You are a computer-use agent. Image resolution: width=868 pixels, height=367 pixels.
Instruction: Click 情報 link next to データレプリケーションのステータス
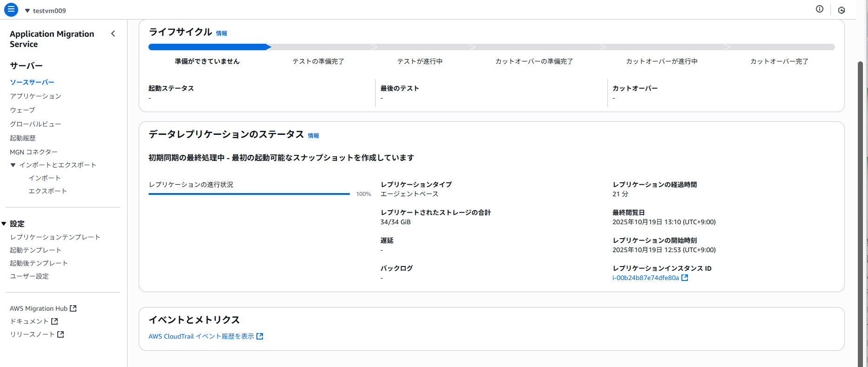click(314, 136)
